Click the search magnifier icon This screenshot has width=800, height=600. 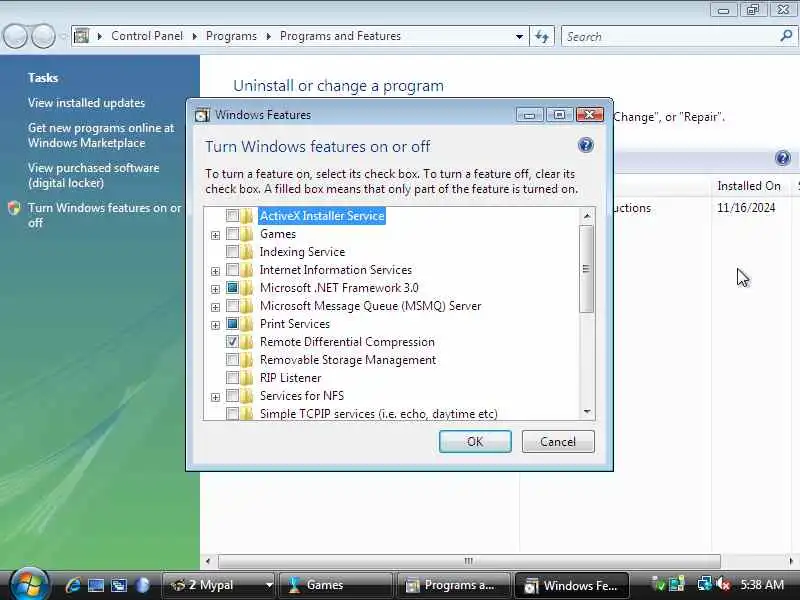tap(786, 36)
